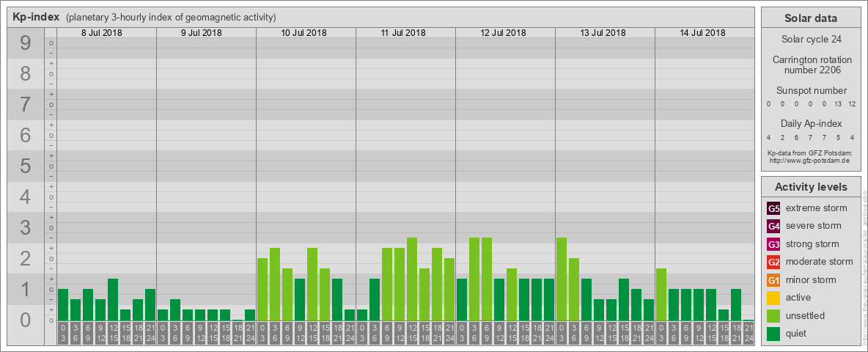Click the 3-6 bar on 10 Jul 2018
Viewport: 868px width, 352px height.
point(275,284)
